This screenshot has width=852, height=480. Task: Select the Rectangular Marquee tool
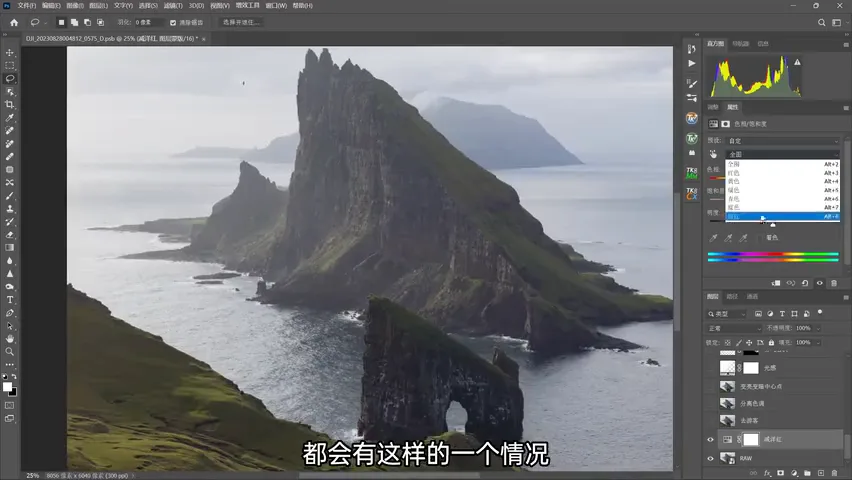pos(10,66)
